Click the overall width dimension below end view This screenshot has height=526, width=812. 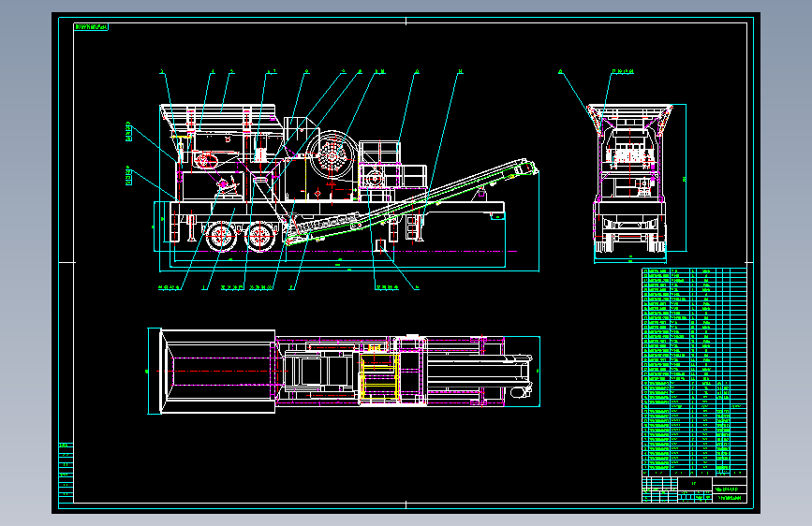click(629, 262)
